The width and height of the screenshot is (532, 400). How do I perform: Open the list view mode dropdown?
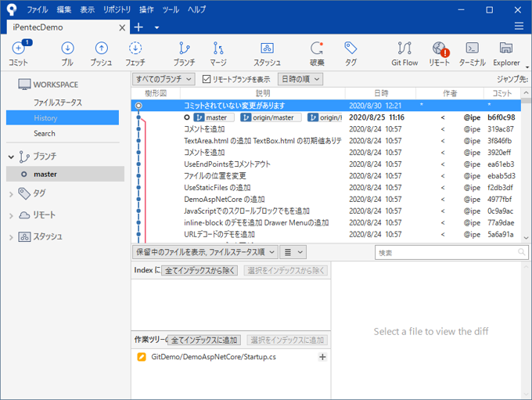tap(293, 252)
